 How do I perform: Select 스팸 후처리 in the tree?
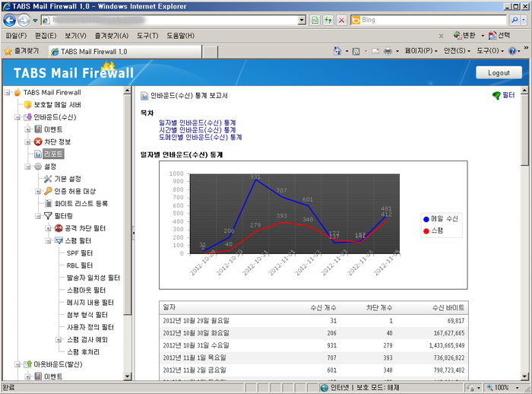[x=83, y=352]
